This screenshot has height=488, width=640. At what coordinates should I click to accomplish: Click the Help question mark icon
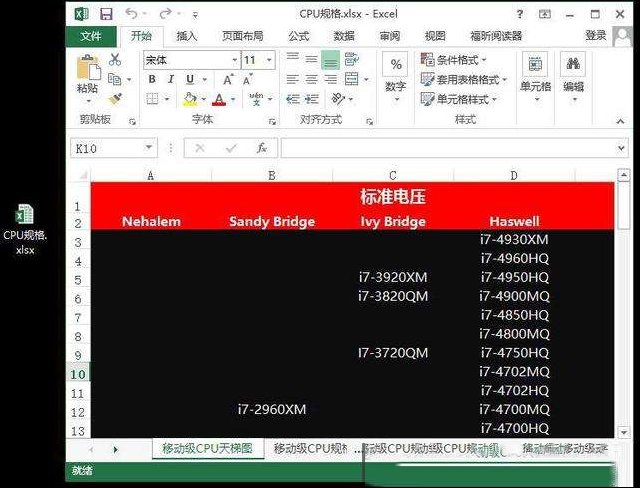pyautogui.click(x=519, y=14)
